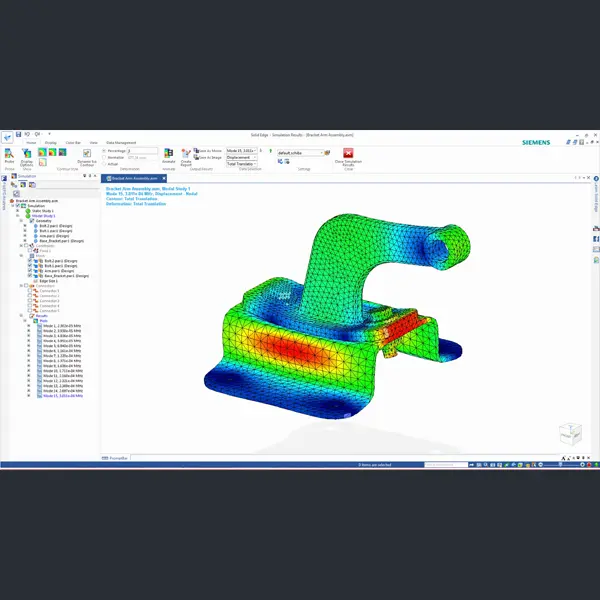Open the Mode 15 selection dropdown
The width and height of the screenshot is (600, 600).
(241, 151)
